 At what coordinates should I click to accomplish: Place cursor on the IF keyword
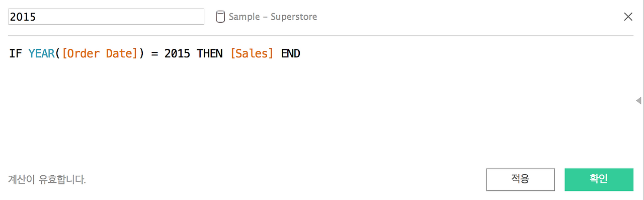pyautogui.click(x=15, y=53)
